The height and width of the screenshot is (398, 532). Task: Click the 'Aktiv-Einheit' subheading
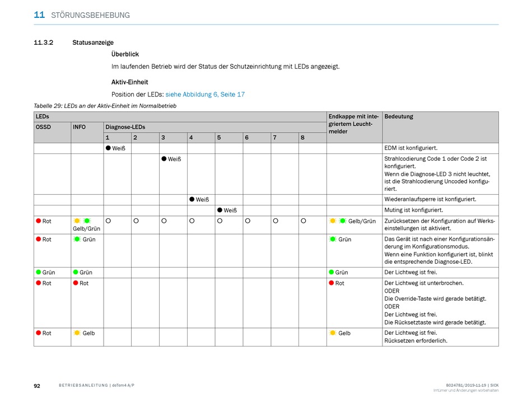(129, 82)
